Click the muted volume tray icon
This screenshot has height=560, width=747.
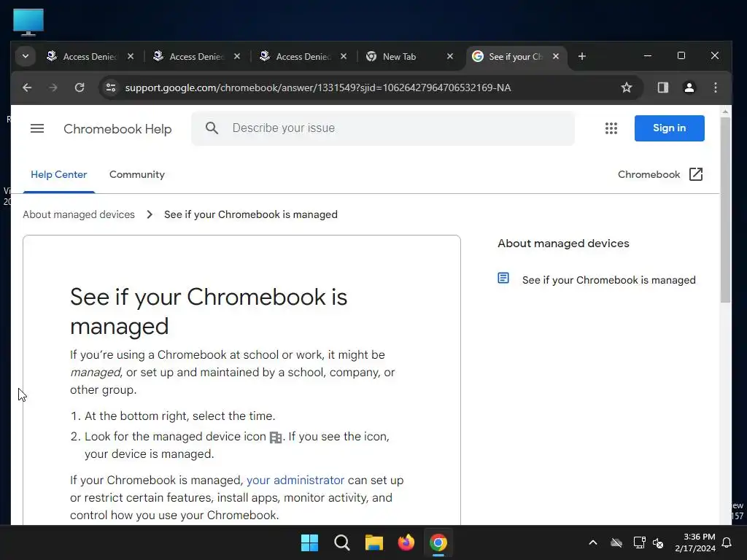[x=658, y=542]
